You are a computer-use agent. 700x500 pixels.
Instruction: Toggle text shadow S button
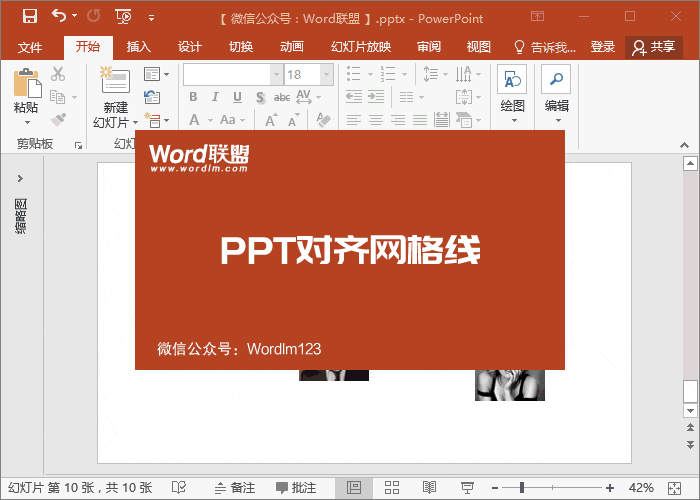point(260,97)
